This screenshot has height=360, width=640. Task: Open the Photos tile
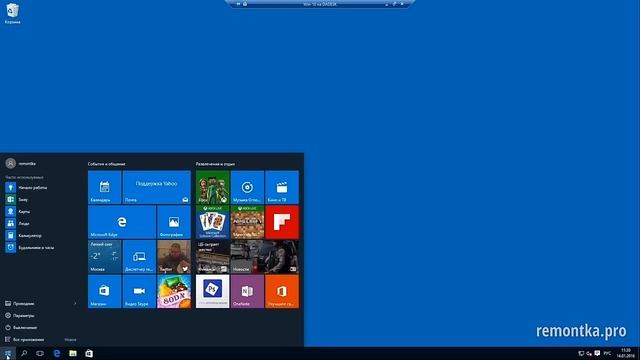click(174, 222)
